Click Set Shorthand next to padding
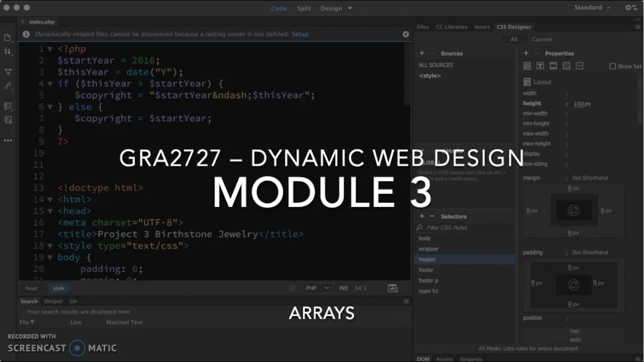This screenshot has height=362, width=644. [x=590, y=252]
